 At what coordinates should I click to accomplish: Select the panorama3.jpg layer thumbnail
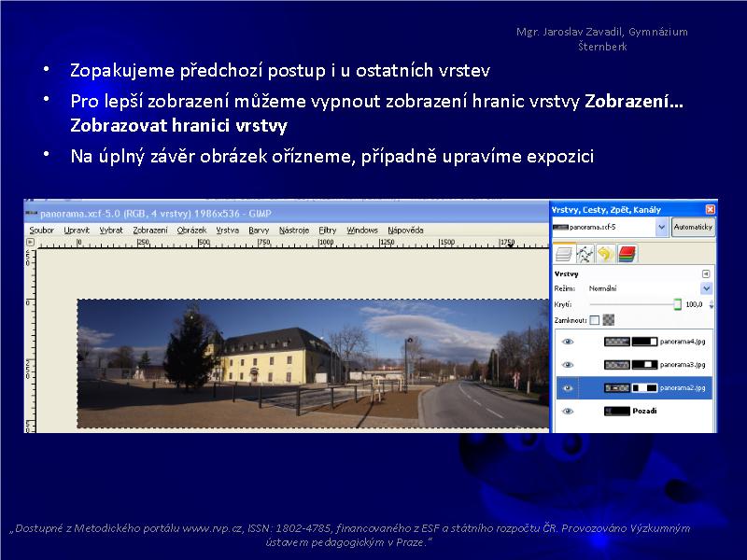coord(616,365)
